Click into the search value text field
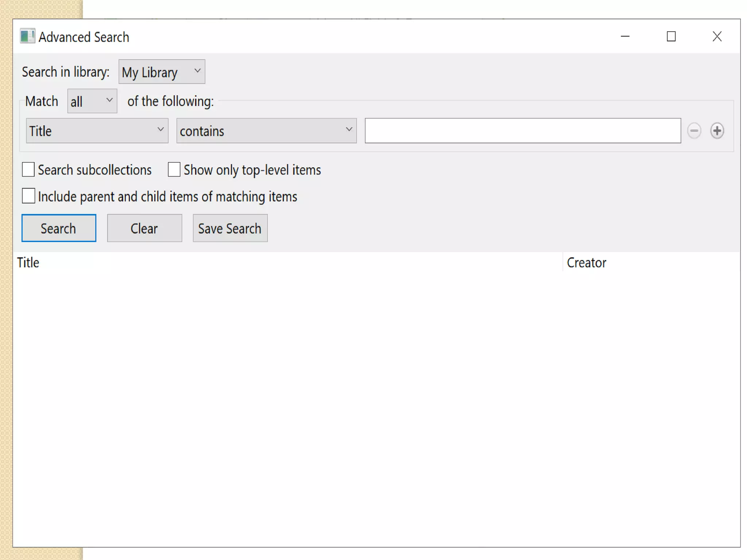 [x=522, y=131]
